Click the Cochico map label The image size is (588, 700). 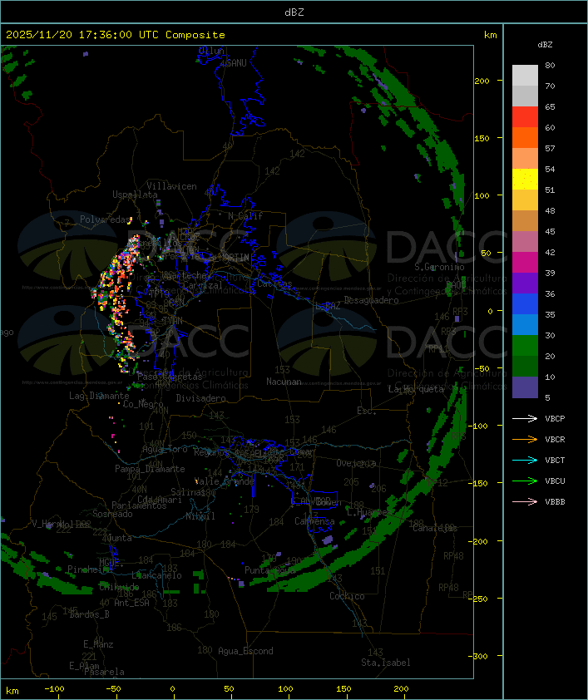pyautogui.click(x=347, y=596)
